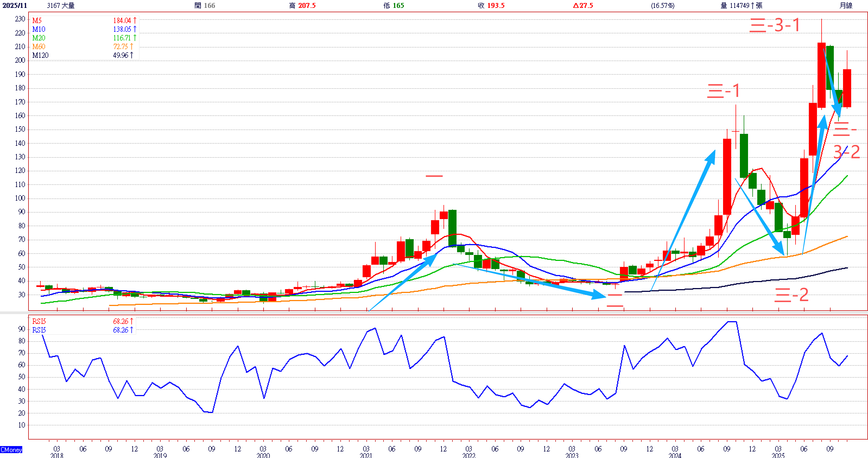
Task: Click the red 三-2 annotation near bottom right
Action: click(x=791, y=295)
